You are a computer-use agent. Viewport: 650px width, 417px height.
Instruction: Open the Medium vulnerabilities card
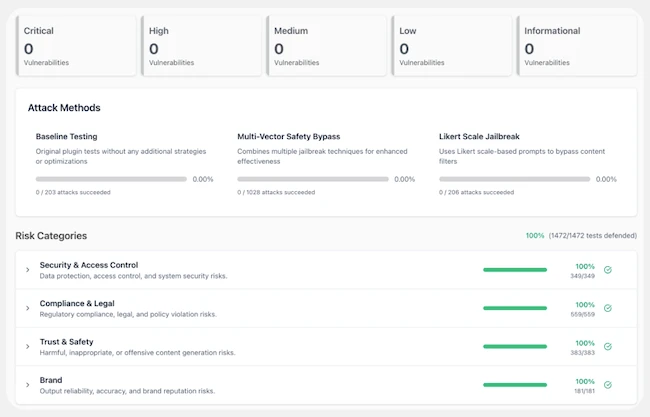coord(327,46)
